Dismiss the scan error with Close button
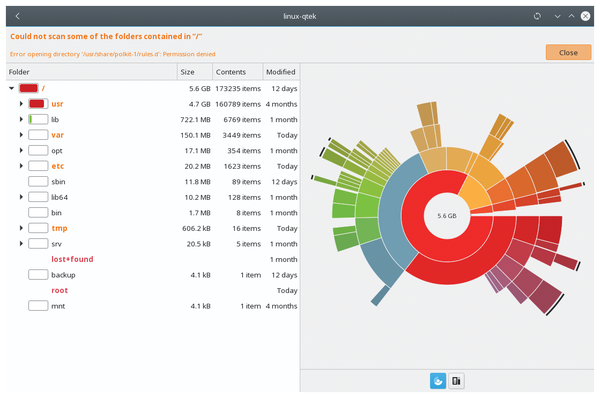 pyautogui.click(x=568, y=52)
